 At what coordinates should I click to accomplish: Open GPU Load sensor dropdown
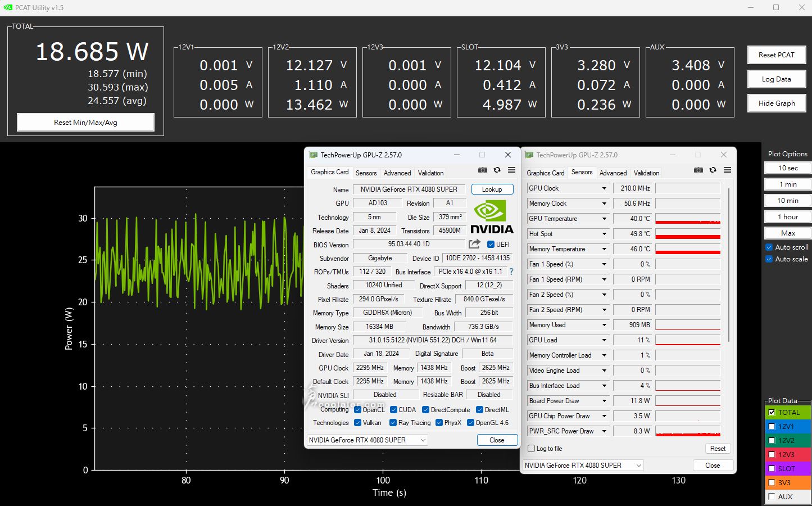point(605,340)
